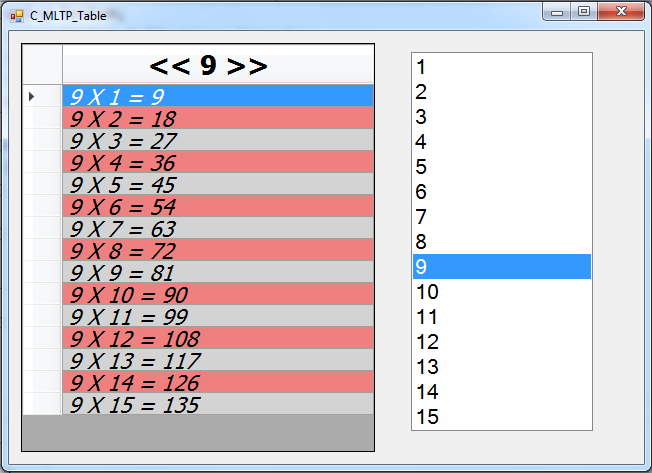652x473 pixels.
Task: Choose 2 in the number list
Action: (502, 92)
